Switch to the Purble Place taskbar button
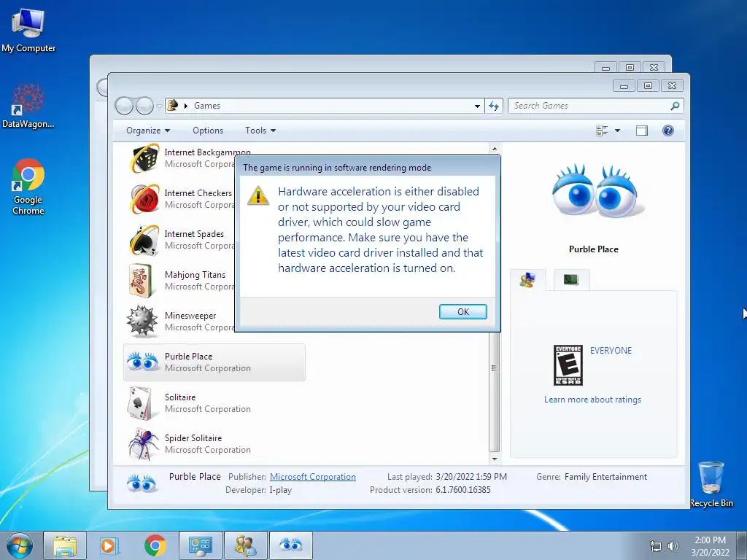This screenshot has height=560, width=747. [x=291, y=545]
